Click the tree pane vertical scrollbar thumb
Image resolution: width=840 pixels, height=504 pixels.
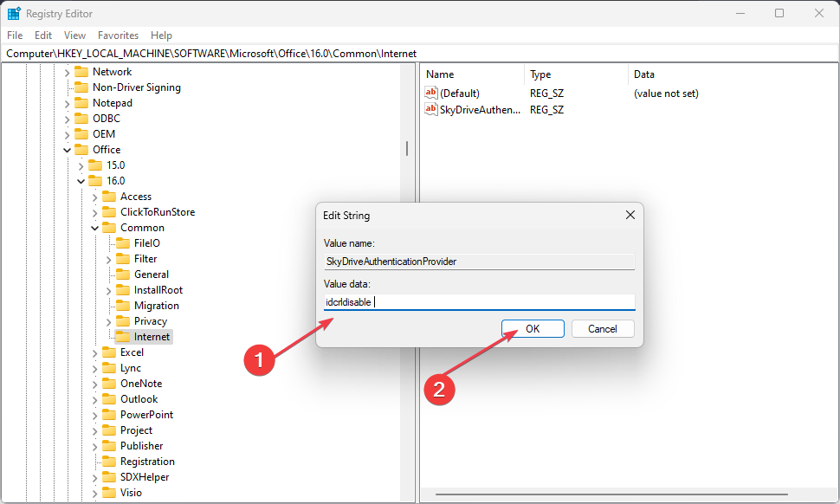(x=407, y=148)
